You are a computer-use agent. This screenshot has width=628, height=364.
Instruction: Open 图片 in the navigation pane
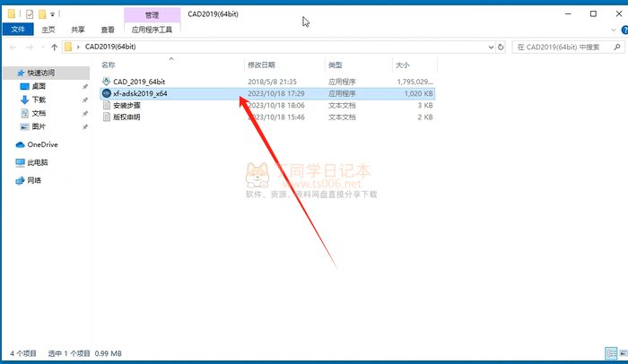click(39, 126)
